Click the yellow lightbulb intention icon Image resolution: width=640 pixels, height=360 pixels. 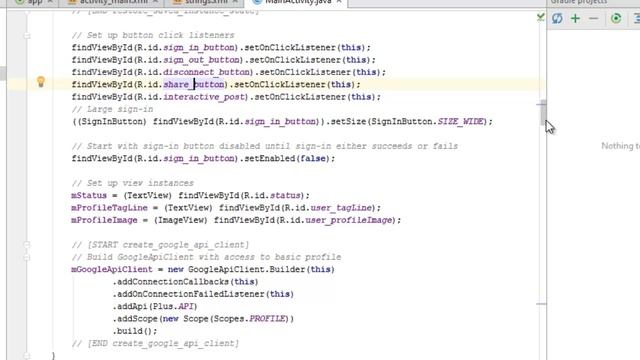click(x=40, y=82)
